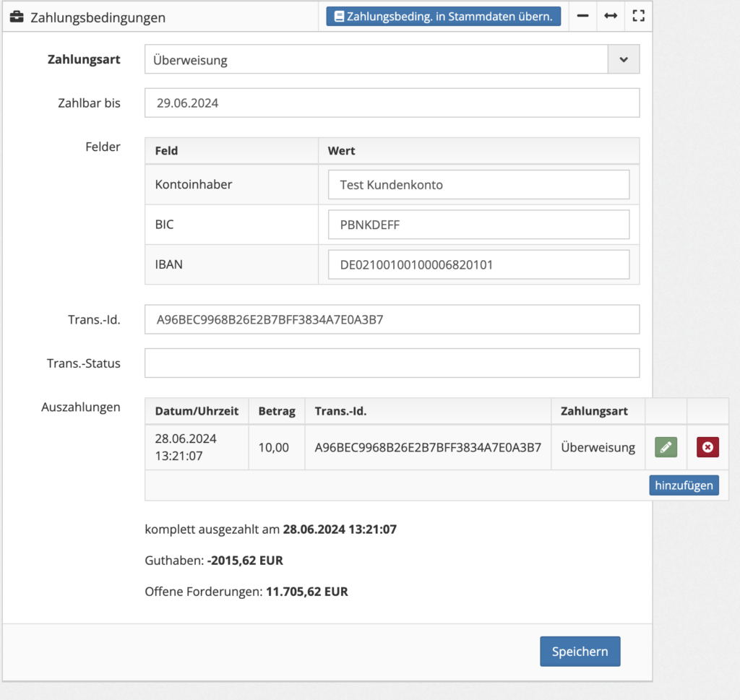The height and width of the screenshot is (700, 740).
Task: Click the bold Zahlungsart form label
Action: pos(84,59)
